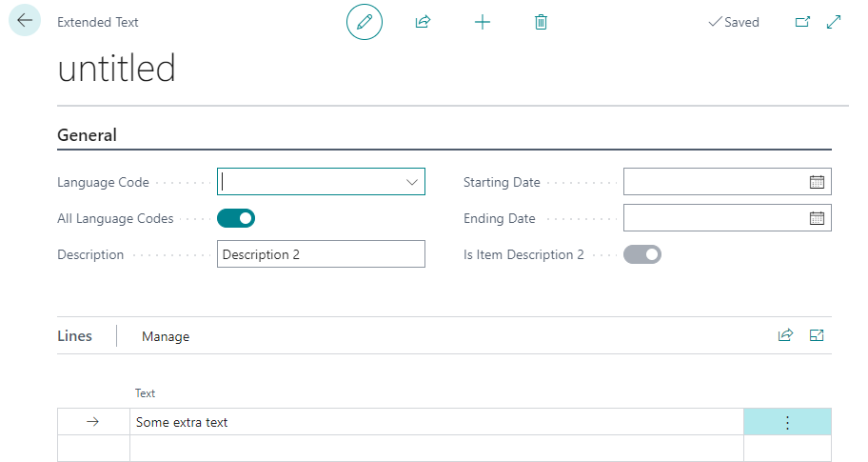Focus the Description input field
The width and height of the screenshot is (868, 462).
coord(321,254)
